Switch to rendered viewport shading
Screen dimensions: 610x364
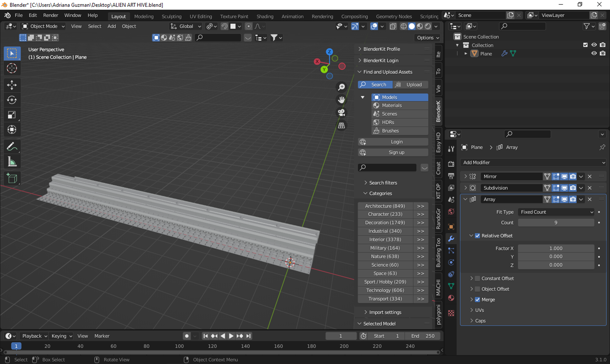click(x=428, y=26)
